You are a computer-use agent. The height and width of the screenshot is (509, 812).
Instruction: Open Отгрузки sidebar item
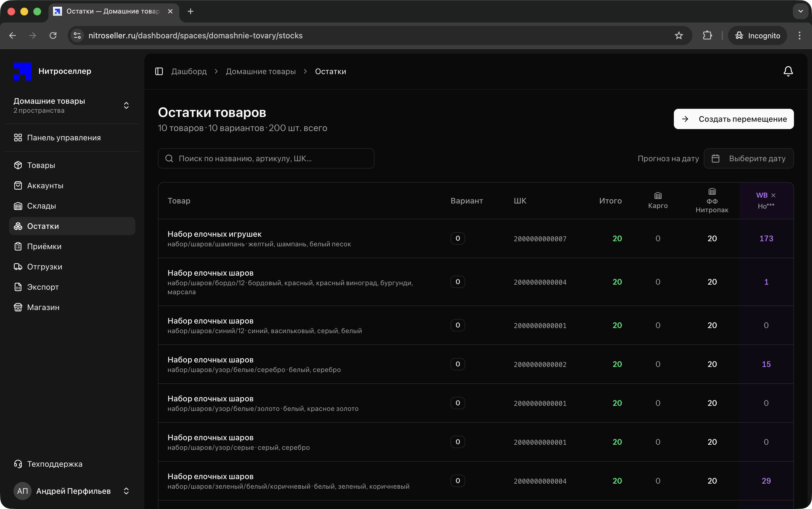(x=45, y=267)
